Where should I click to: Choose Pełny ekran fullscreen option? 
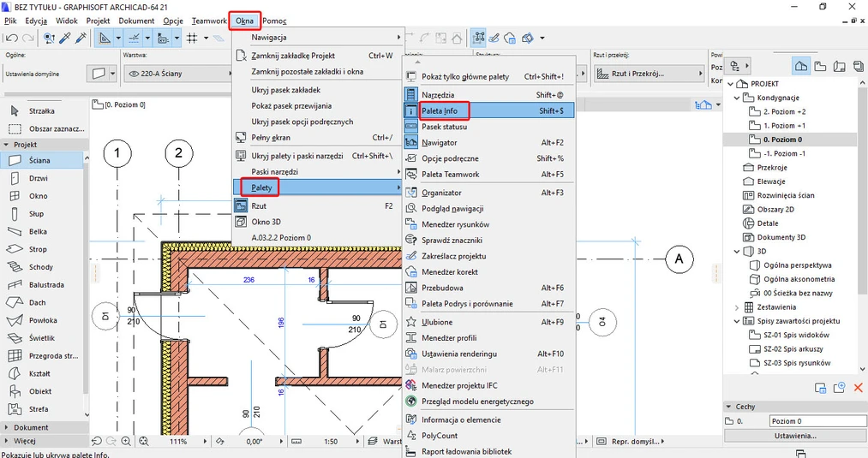[x=318, y=137]
